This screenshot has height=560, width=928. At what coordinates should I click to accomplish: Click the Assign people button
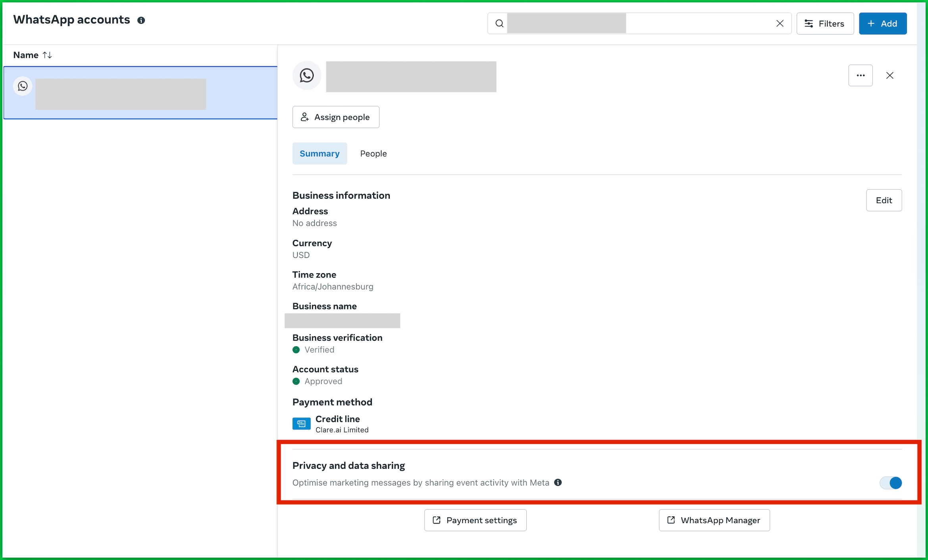pos(336,117)
